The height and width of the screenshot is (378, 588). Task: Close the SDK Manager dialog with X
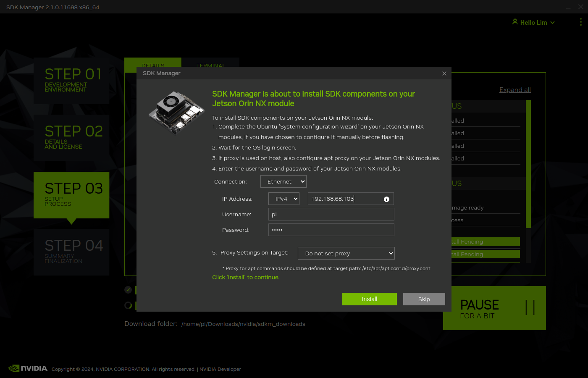tap(444, 73)
